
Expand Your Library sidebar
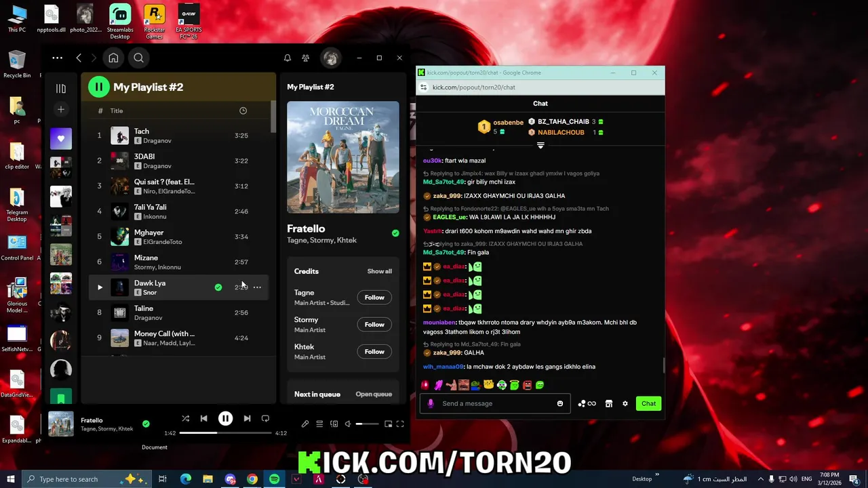click(61, 88)
